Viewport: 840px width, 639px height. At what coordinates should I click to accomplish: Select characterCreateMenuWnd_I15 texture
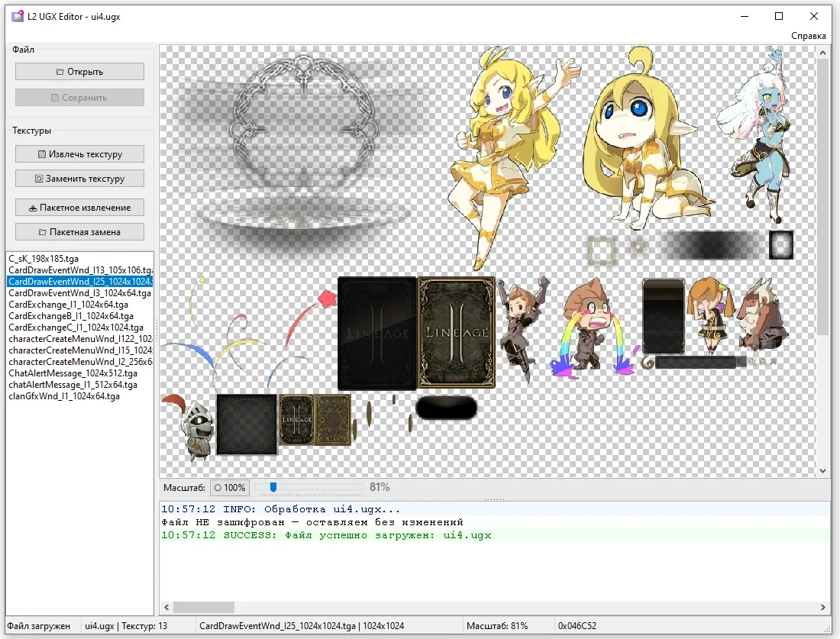coord(80,350)
